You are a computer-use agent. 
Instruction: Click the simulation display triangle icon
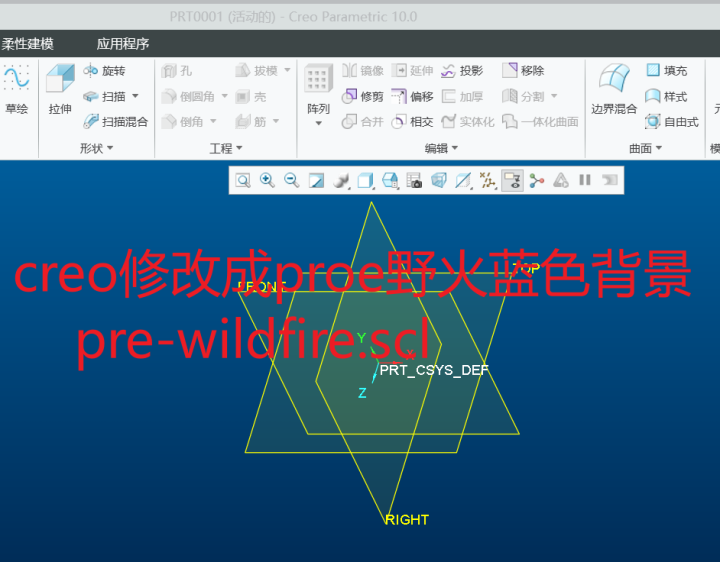[561, 180]
